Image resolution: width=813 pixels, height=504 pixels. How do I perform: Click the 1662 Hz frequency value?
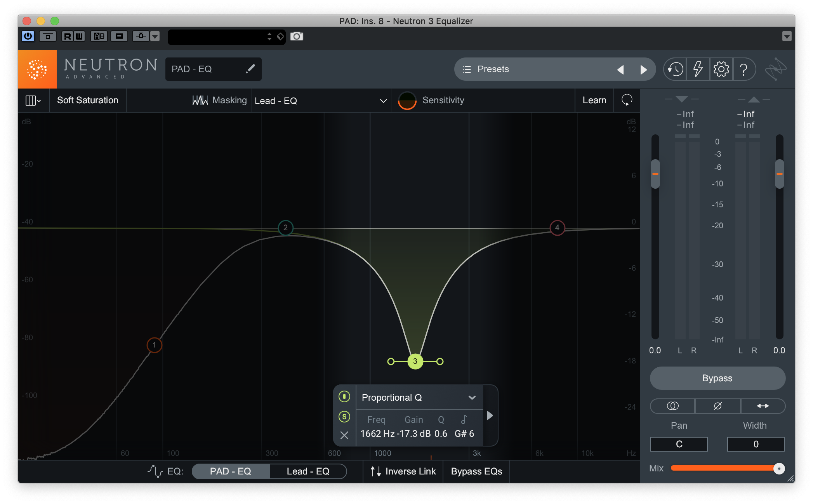377,434
